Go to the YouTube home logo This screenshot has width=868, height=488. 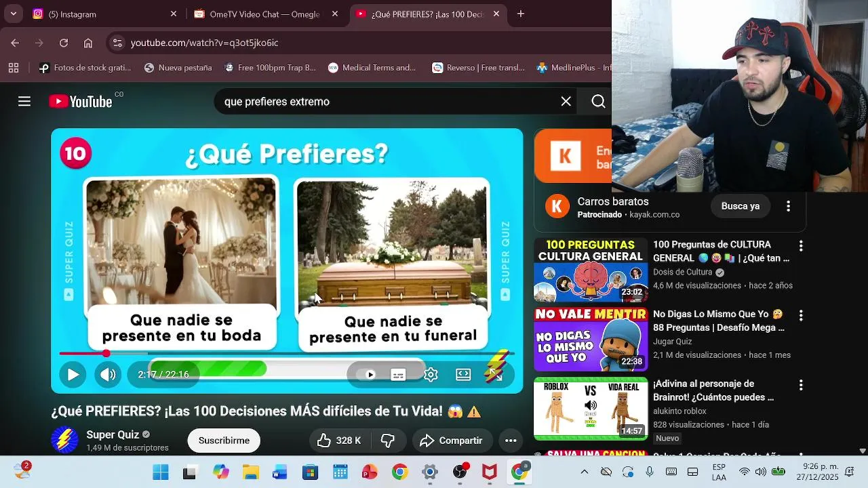pyautogui.click(x=81, y=102)
